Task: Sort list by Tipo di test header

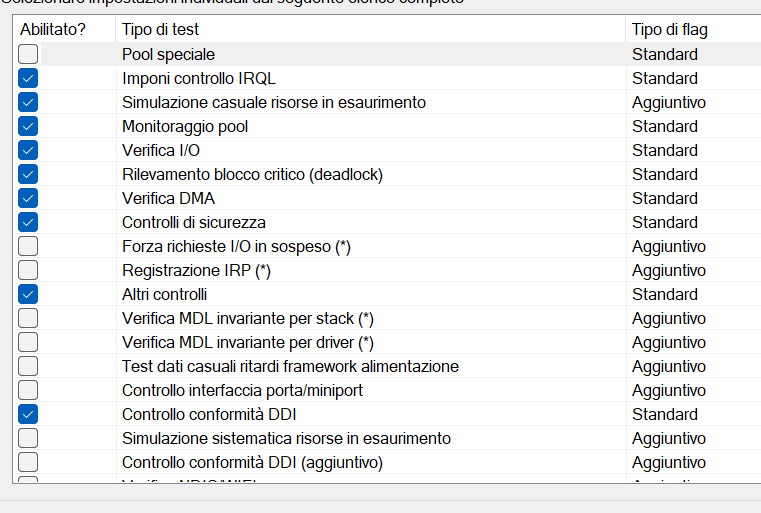Action: pyautogui.click(x=370, y=29)
